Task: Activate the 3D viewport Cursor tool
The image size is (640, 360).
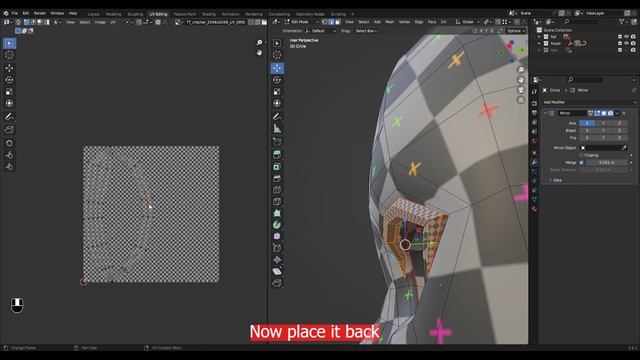Action: coord(277,55)
